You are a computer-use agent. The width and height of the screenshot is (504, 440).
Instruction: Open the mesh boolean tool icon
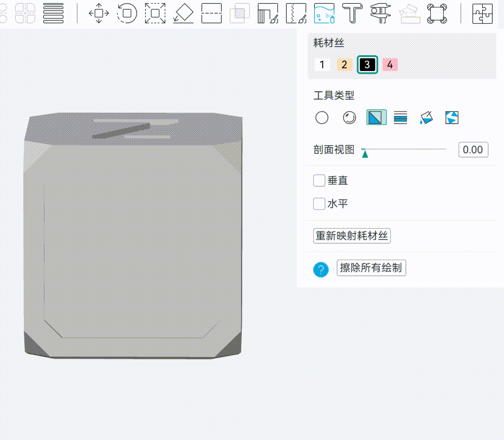(x=240, y=13)
